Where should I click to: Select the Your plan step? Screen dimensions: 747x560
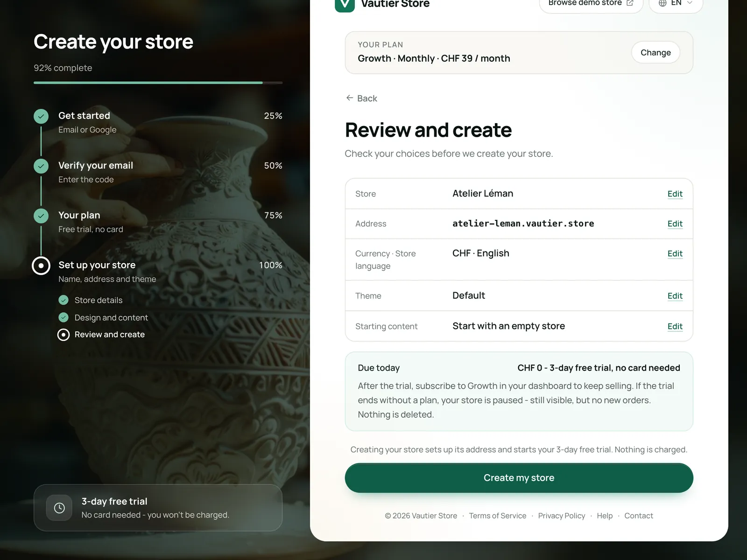[158, 222]
